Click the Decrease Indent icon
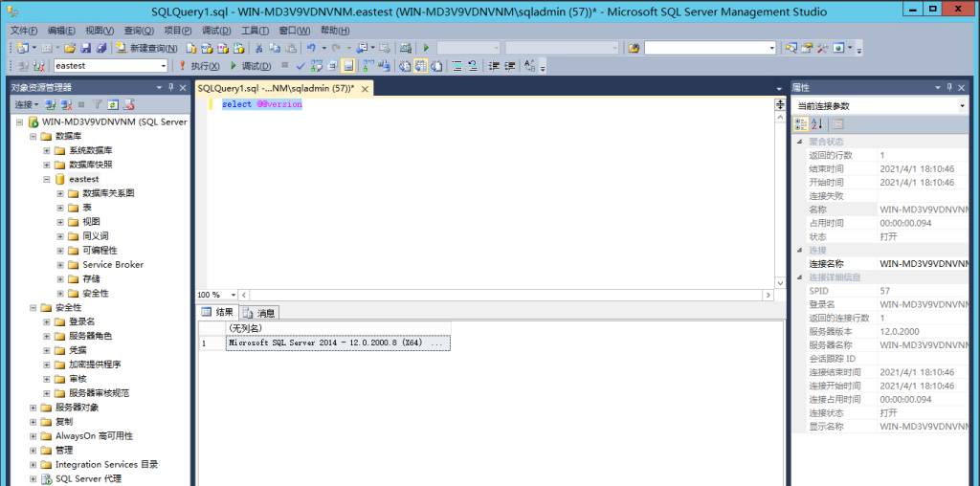 (495, 66)
